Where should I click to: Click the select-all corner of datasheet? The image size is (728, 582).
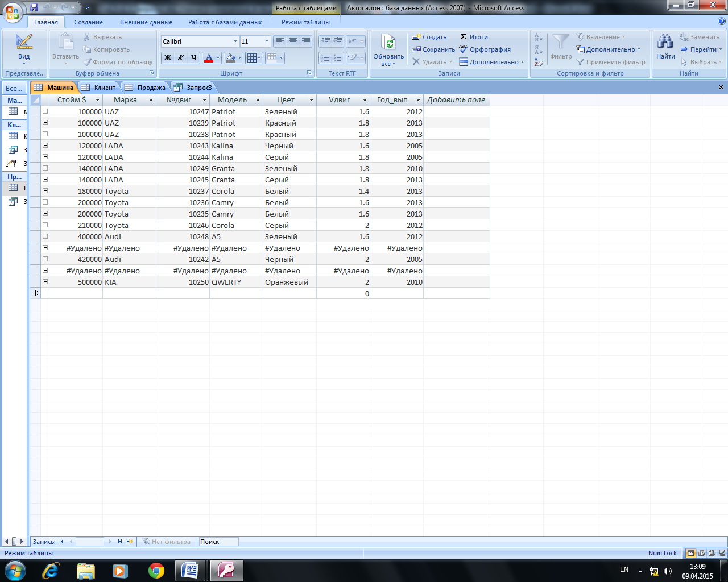[x=35, y=99]
